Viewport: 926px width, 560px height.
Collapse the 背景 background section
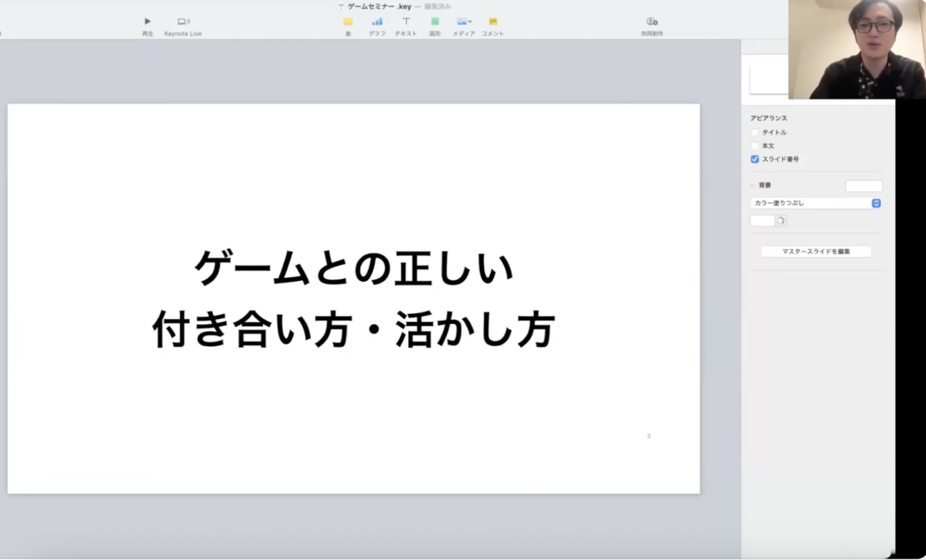752,185
